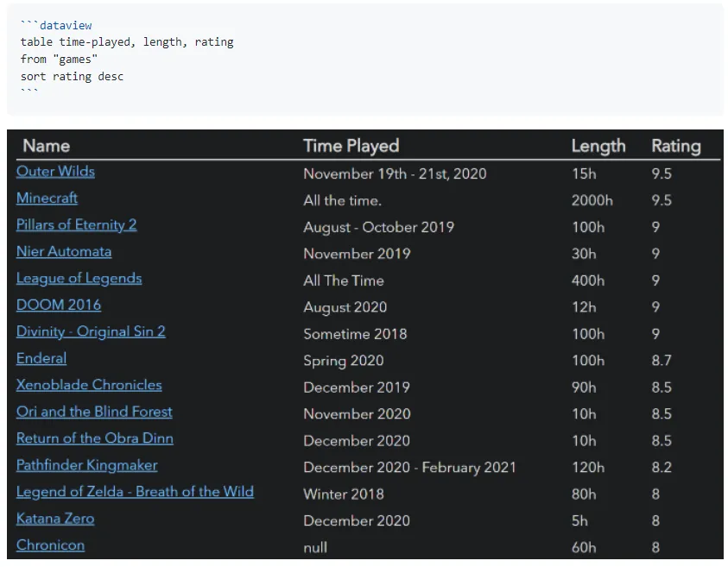
Task: Click Ori and the Blind Forest link
Action: pyautogui.click(x=94, y=413)
